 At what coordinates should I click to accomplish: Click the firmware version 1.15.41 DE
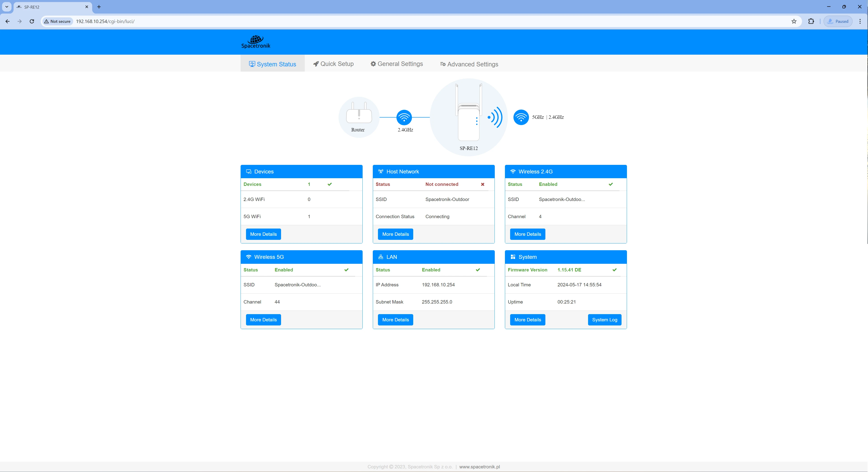[x=569, y=270]
